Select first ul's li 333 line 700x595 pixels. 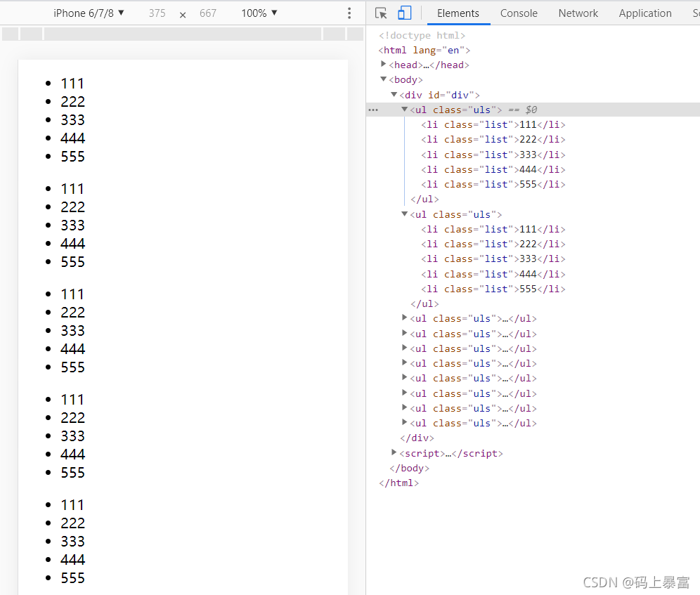coord(493,155)
